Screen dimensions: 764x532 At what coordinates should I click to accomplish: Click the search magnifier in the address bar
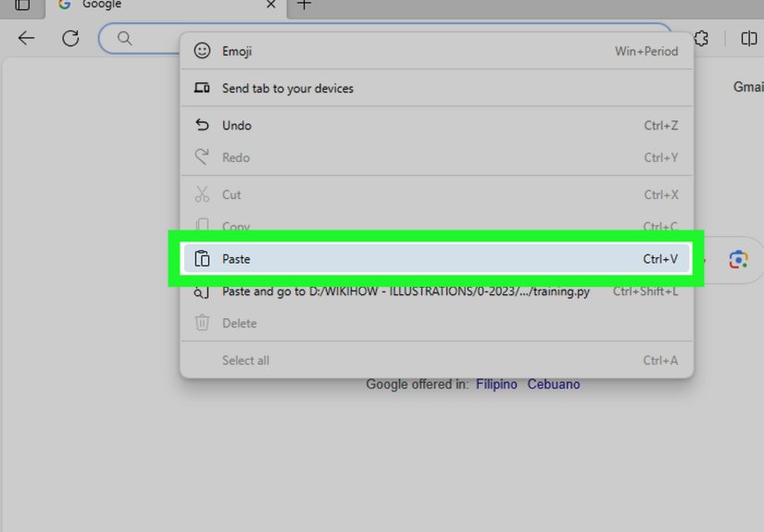(x=125, y=38)
